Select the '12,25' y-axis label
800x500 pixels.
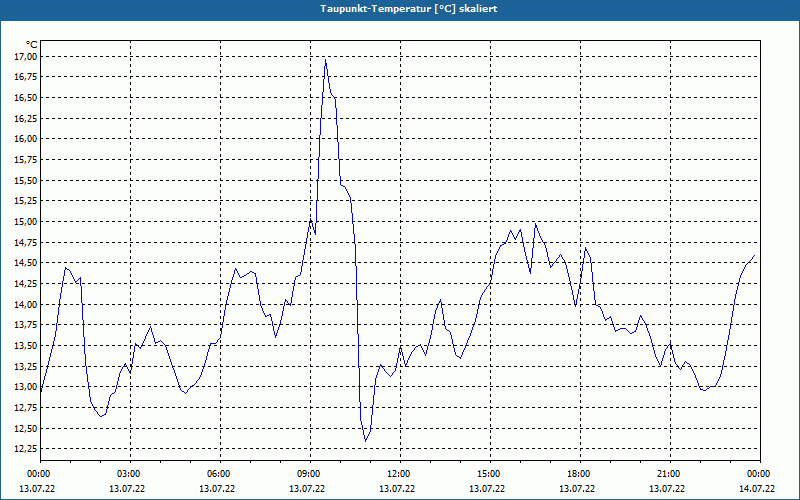pos(26,448)
